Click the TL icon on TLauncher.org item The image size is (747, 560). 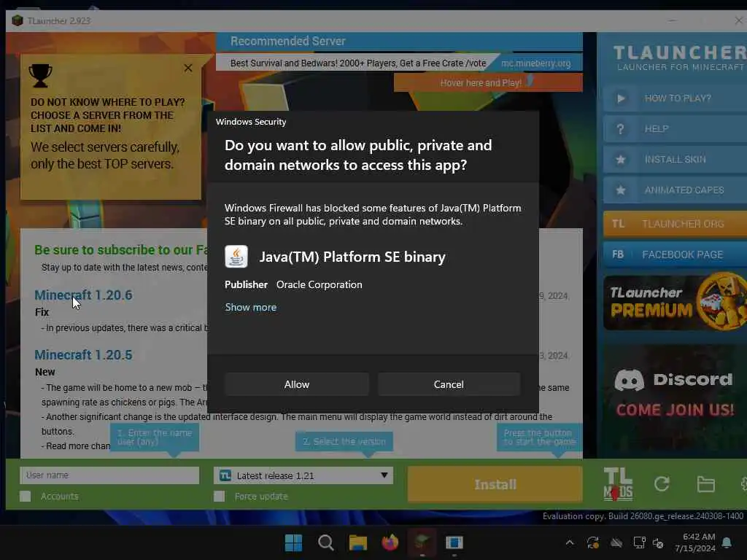tap(618, 224)
